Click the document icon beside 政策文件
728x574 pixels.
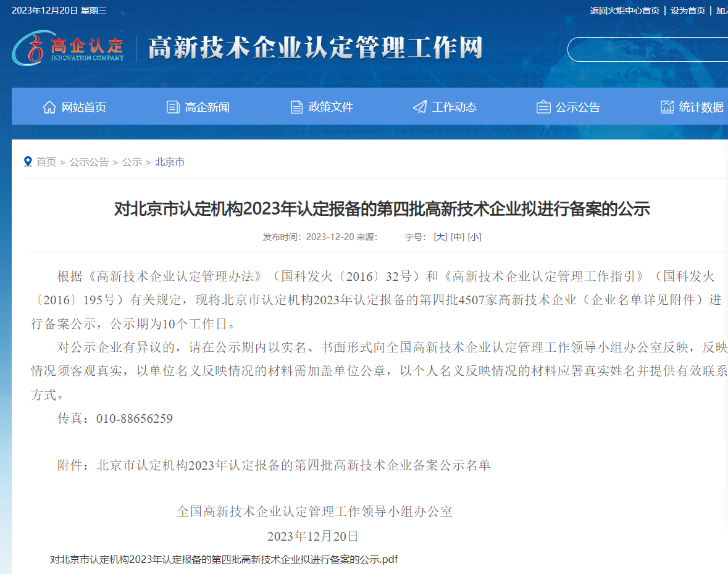[x=296, y=107]
